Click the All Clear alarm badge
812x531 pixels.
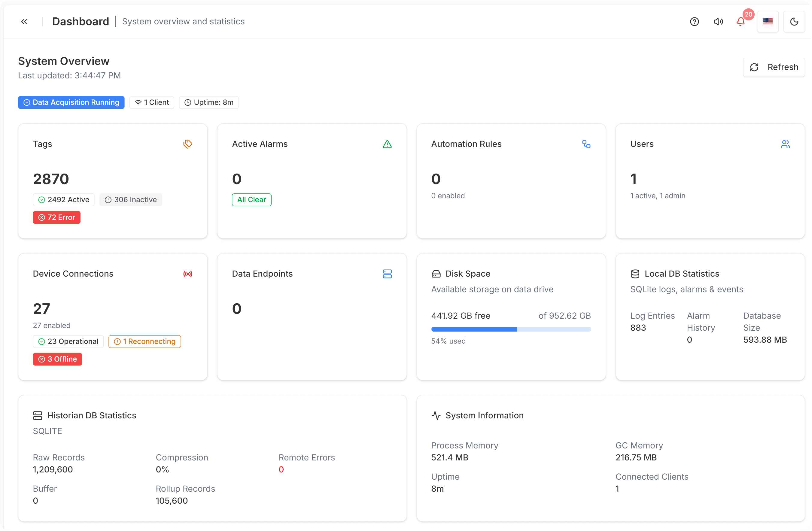point(251,199)
